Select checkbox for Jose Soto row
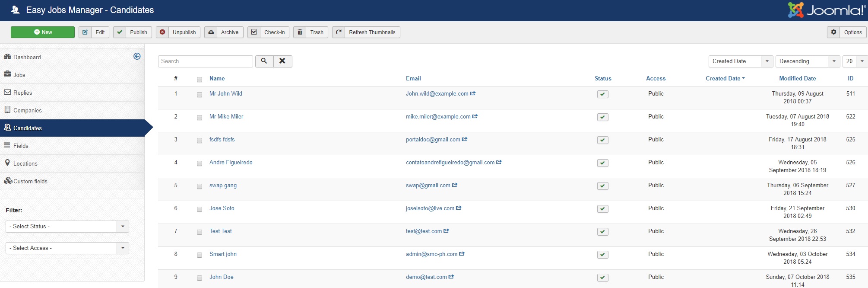The width and height of the screenshot is (868, 288). tap(200, 209)
